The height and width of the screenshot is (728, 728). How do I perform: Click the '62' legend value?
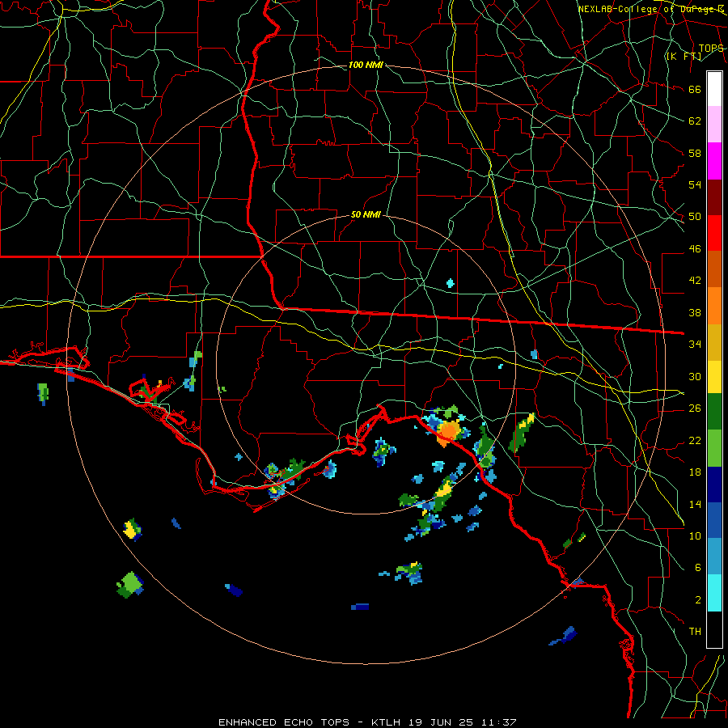point(695,121)
